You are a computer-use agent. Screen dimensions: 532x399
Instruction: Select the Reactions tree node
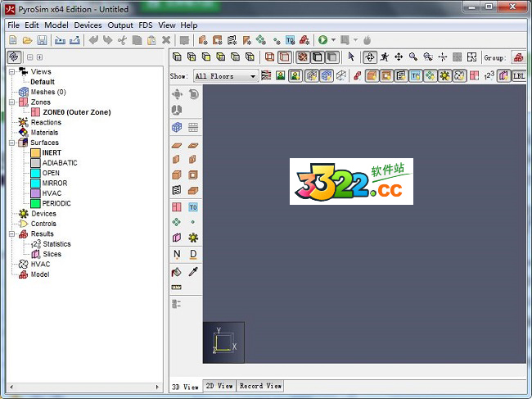(46, 122)
